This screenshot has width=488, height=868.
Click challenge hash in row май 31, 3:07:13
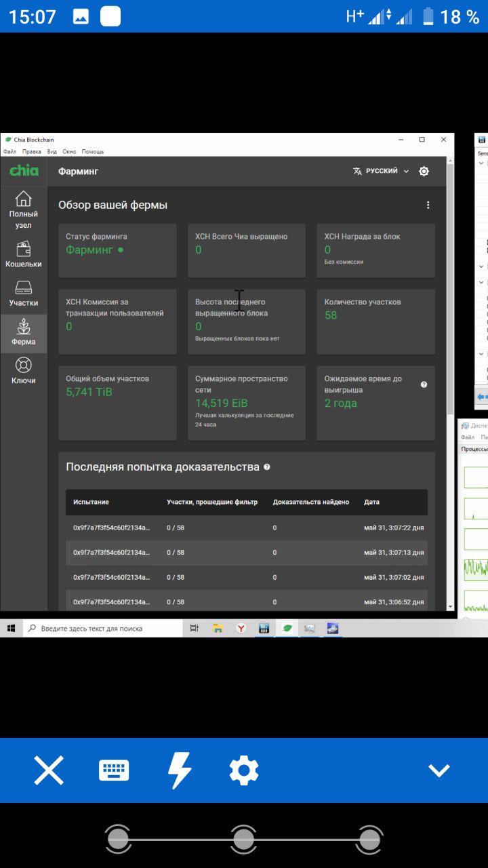[112, 553]
